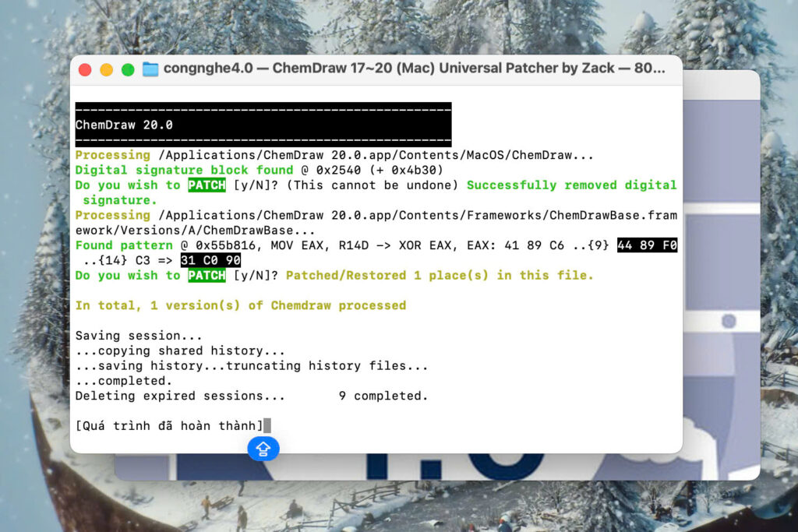The width and height of the screenshot is (798, 532).
Task: Close the Terminal window with red button
Action: (85, 69)
